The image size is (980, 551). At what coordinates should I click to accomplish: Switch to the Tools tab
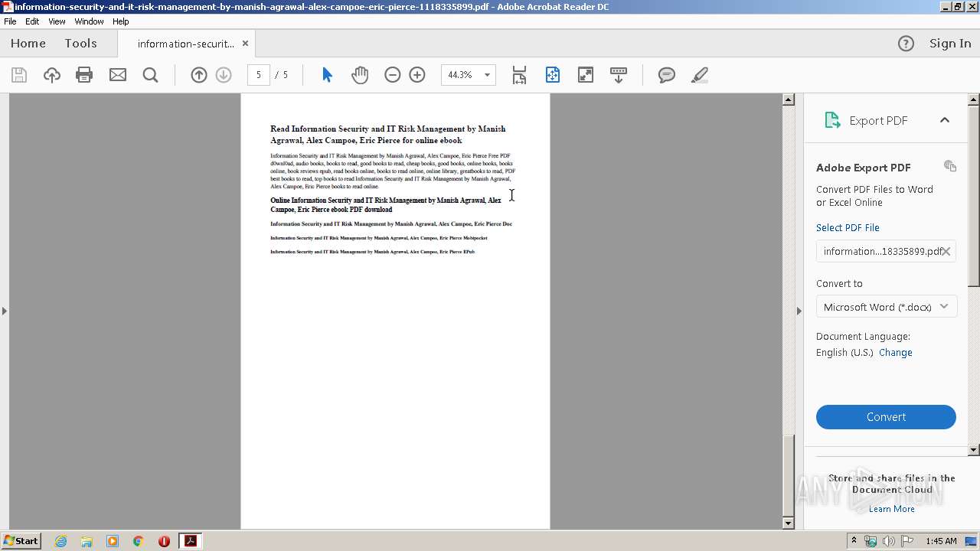click(80, 44)
